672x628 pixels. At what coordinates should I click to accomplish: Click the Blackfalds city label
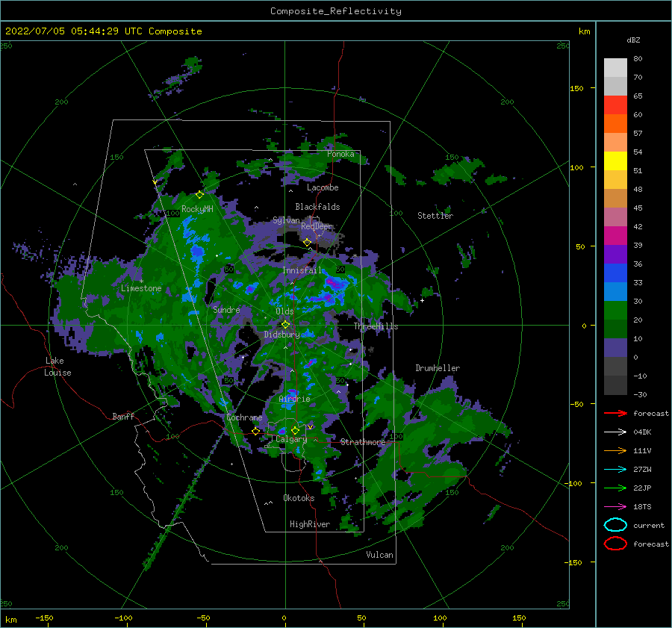click(x=317, y=207)
